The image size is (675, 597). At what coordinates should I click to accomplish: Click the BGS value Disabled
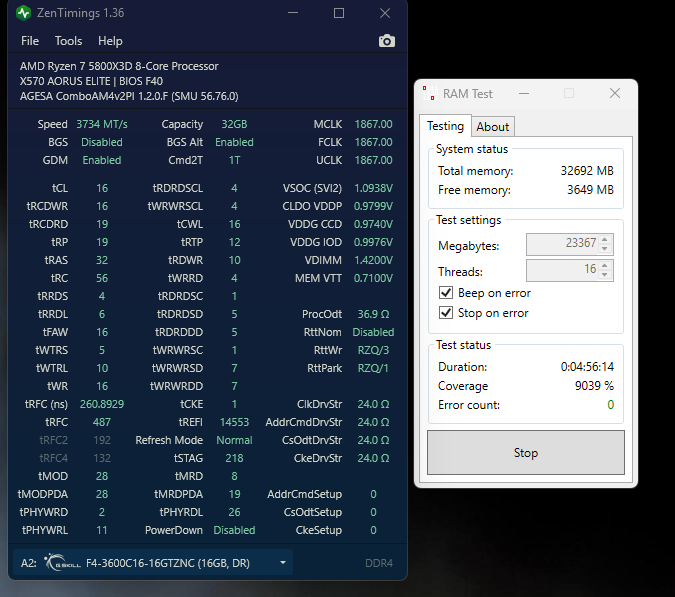(x=102, y=142)
